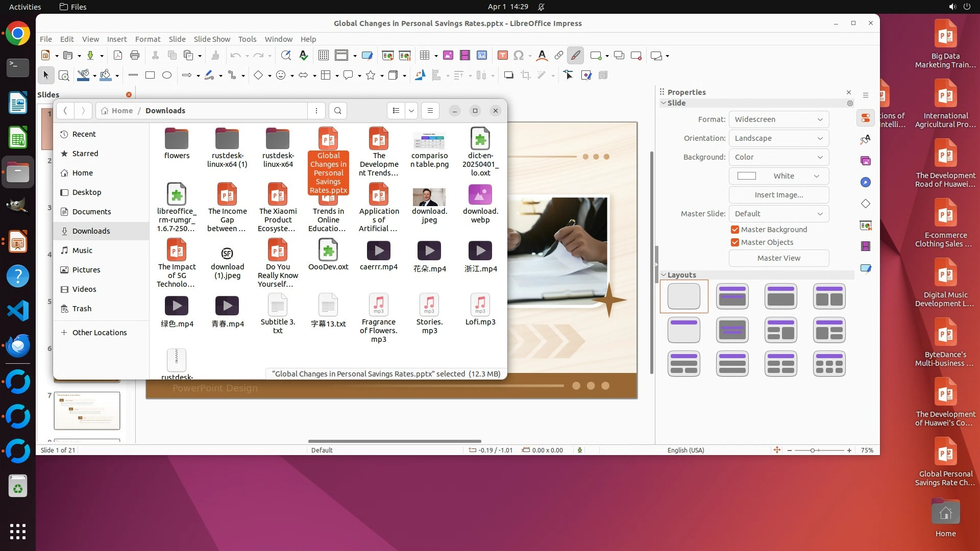
Task: Uncheck the Master Background checkbox
Action: pos(735,230)
